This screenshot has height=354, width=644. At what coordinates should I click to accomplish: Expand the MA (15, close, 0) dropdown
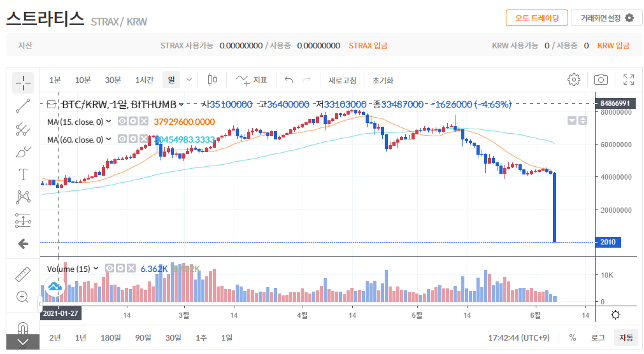pyautogui.click(x=108, y=121)
